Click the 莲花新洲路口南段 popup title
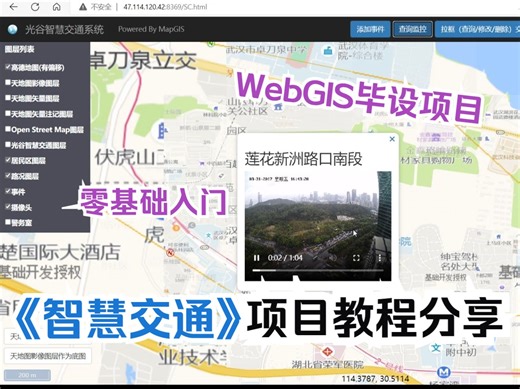The height and width of the screenshot is (389, 520). pos(303,159)
